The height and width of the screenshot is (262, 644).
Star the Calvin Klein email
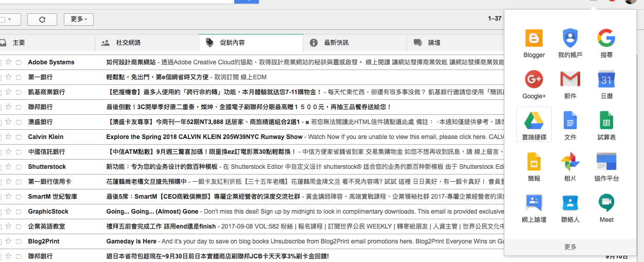[x=8, y=137]
